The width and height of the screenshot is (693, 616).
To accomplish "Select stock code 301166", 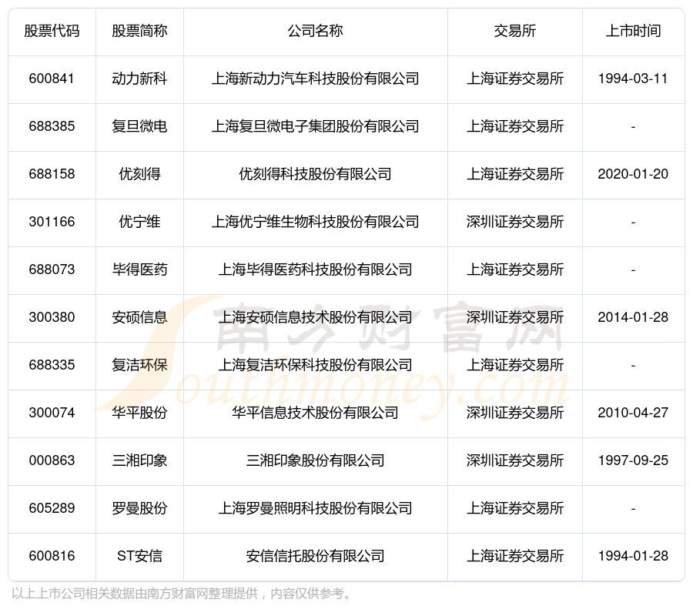I will (52, 222).
